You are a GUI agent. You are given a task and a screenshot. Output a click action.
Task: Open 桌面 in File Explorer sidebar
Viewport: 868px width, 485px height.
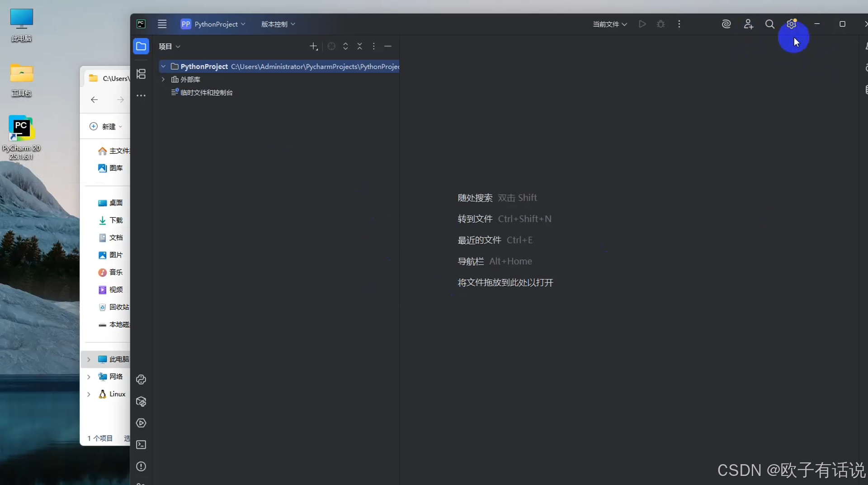(111, 203)
